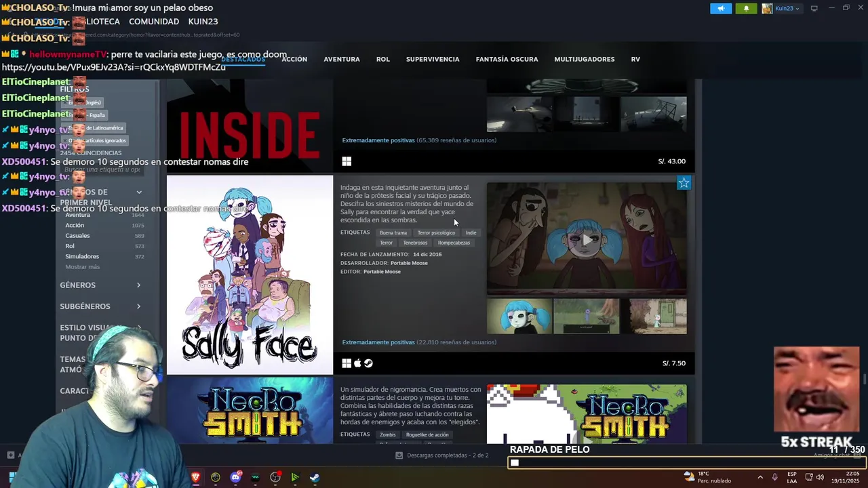This screenshot has width=868, height=488.
Task: Select the ACCIÓN category tab
Action: [x=294, y=59]
